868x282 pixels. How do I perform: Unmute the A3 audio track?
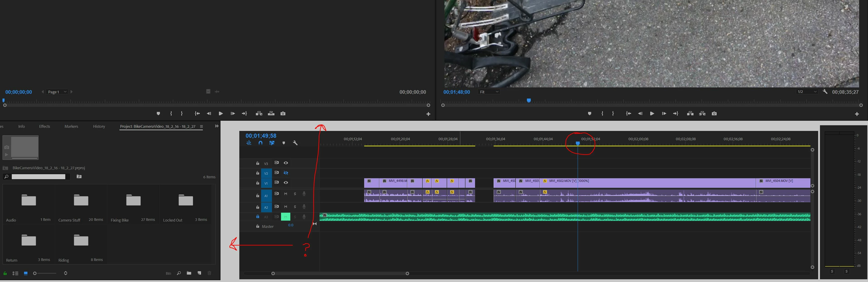click(x=285, y=217)
